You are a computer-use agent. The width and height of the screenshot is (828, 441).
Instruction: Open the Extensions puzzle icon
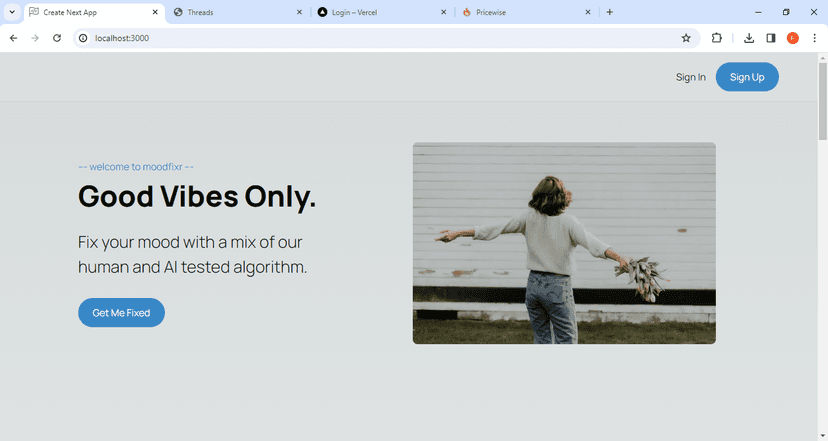[x=717, y=38]
